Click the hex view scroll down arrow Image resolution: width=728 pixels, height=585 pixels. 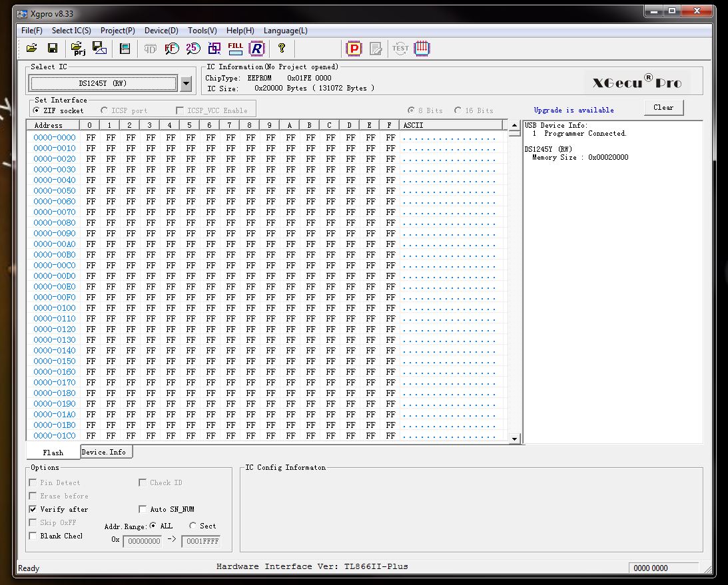pyautogui.click(x=514, y=439)
